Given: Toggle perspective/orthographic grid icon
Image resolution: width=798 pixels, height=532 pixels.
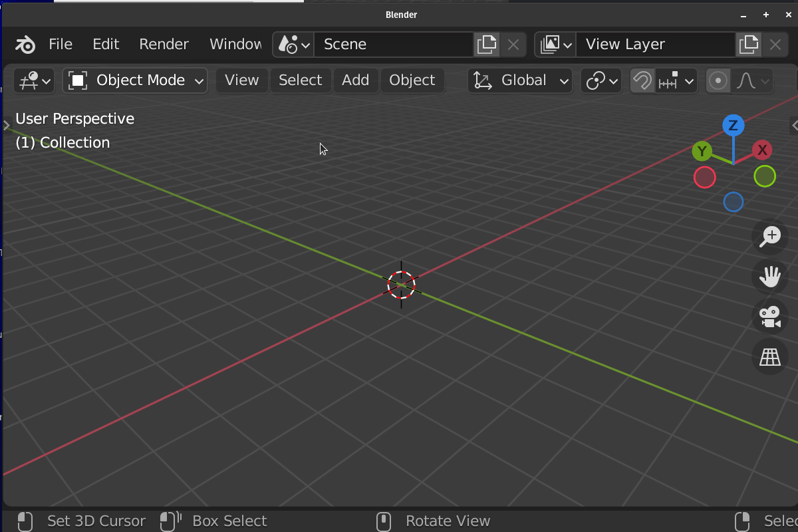Looking at the screenshot, I should click(770, 356).
